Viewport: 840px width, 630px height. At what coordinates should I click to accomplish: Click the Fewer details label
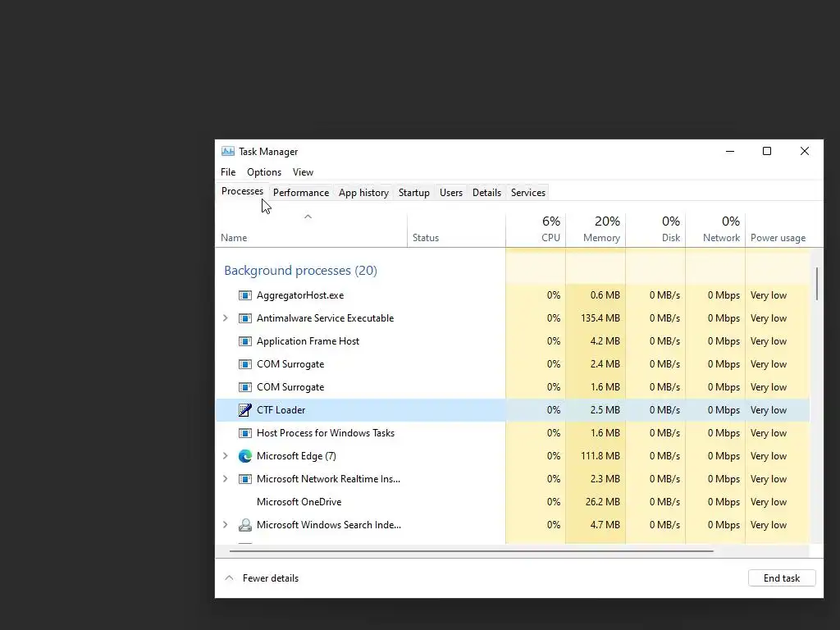[x=271, y=578]
